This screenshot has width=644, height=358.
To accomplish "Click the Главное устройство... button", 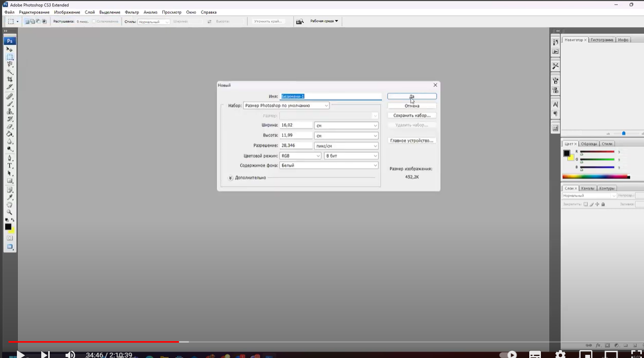I will [x=412, y=140].
